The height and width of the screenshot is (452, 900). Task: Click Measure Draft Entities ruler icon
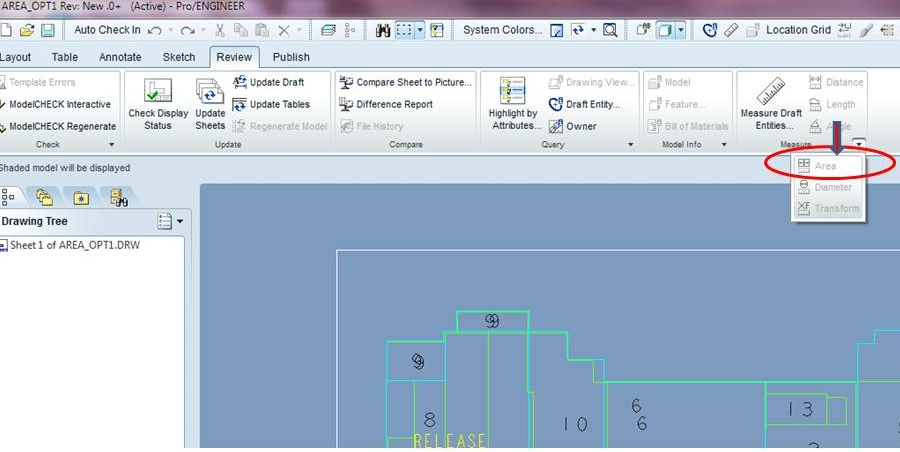[771, 91]
